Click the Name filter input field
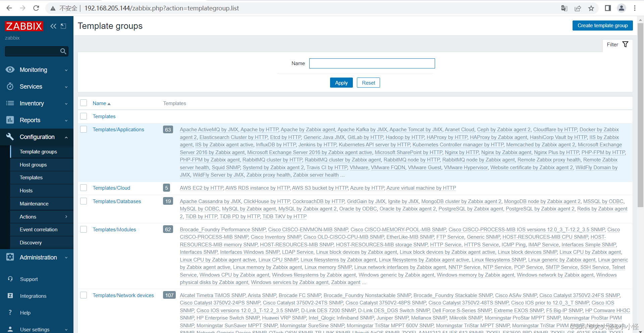 pyautogui.click(x=372, y=63)
